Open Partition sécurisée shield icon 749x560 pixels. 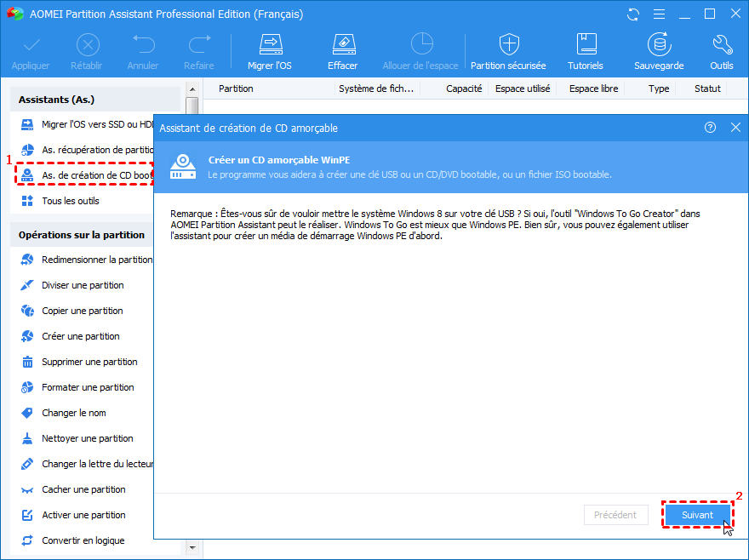[x=509, y=45]
